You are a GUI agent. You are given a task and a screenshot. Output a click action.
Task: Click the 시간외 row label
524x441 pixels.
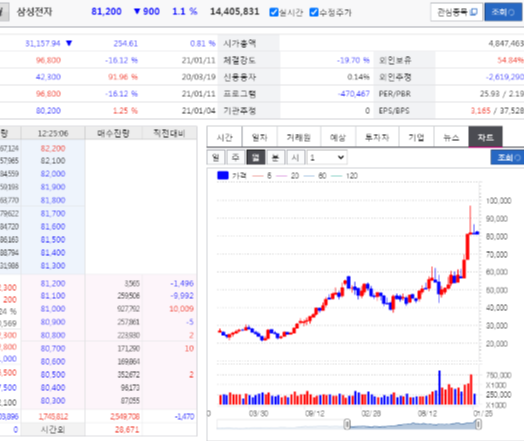53,429
